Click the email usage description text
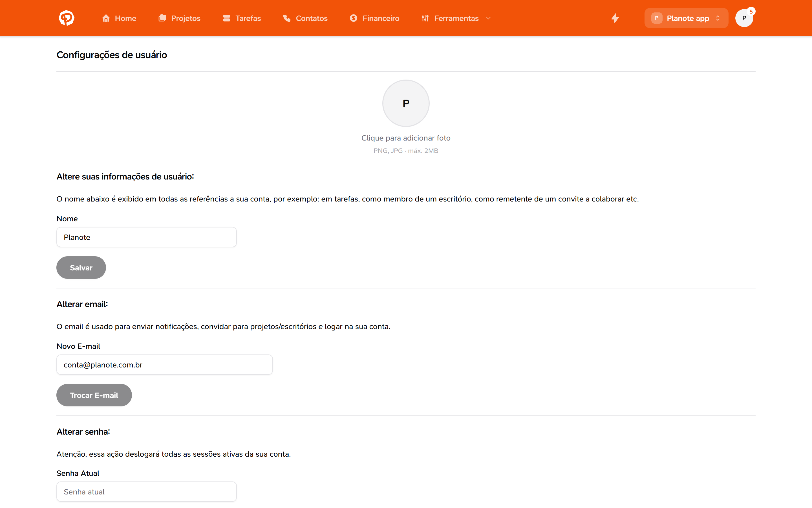This screenshot has width=812, height=508. click(224, 327)
